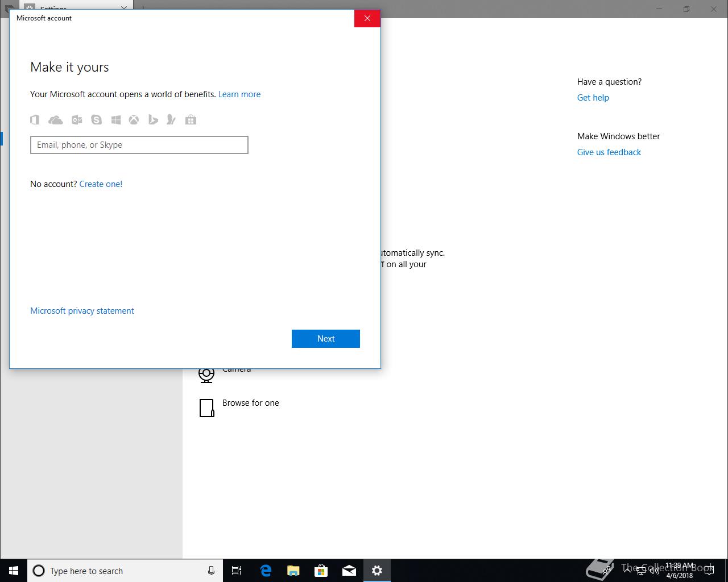This screenshot has height=582, width=728.
Task: Open the Windows Start menu
Action: click(x=14, y=571)
